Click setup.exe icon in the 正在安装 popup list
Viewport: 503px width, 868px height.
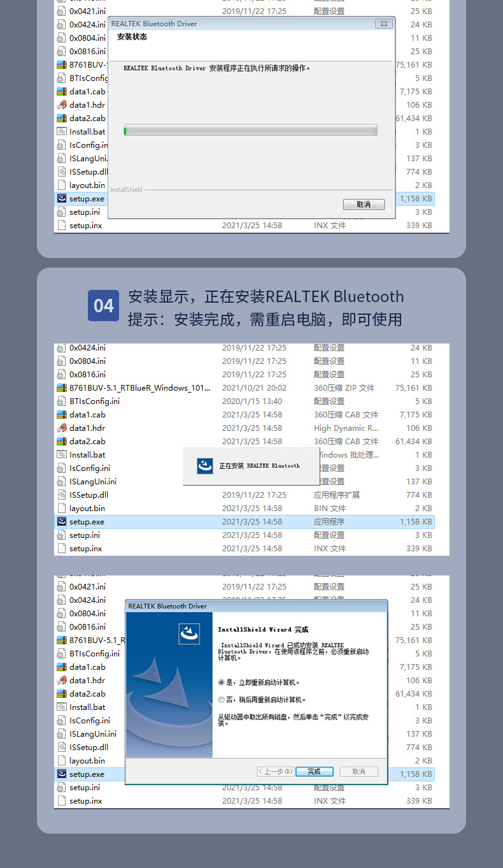[x=62, y=521]
